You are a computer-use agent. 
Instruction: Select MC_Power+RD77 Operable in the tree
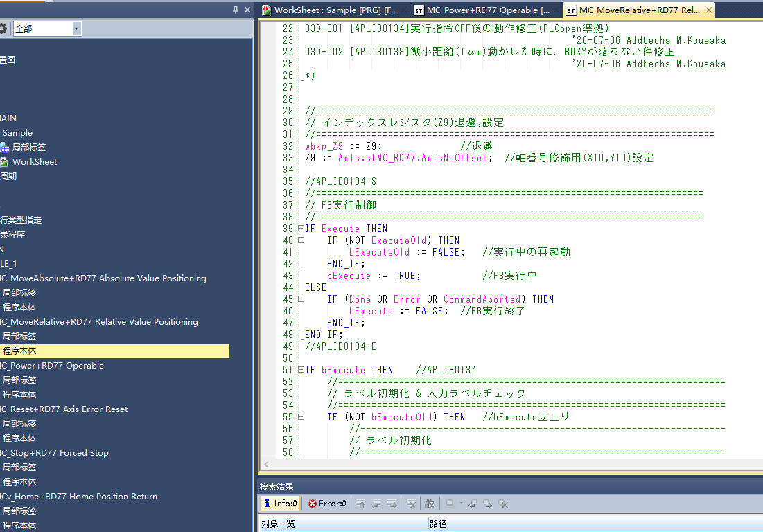pyautogui.click(x=52, y=366)
